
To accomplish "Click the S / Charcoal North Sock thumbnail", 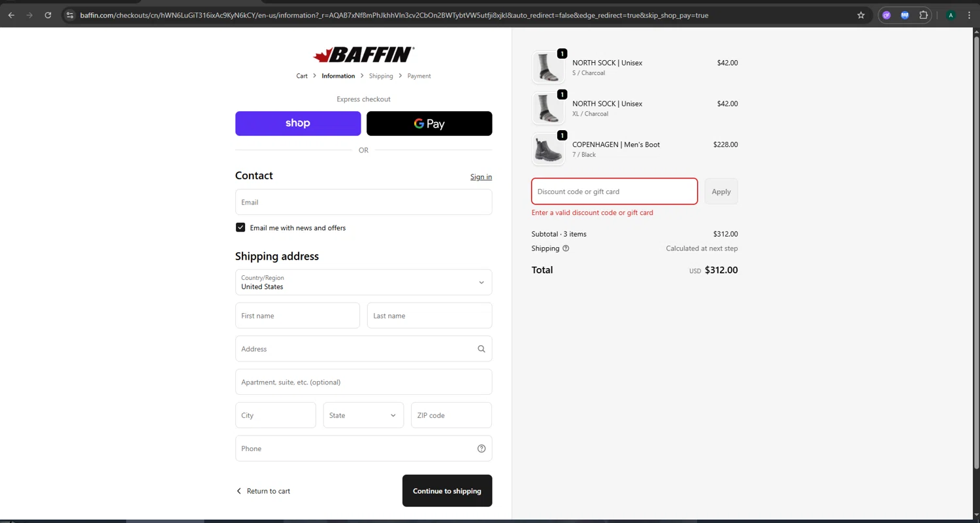I will pyautogui.click(x=548, y=67).
